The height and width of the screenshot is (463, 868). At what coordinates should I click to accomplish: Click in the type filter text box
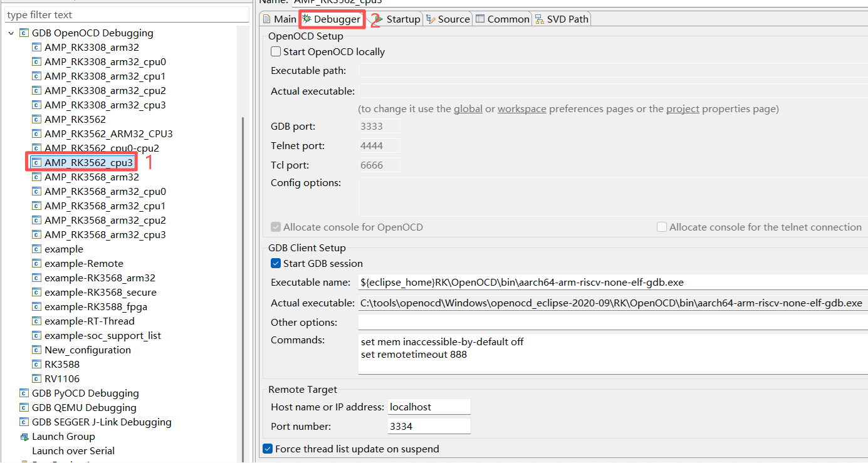coord(125,14)
